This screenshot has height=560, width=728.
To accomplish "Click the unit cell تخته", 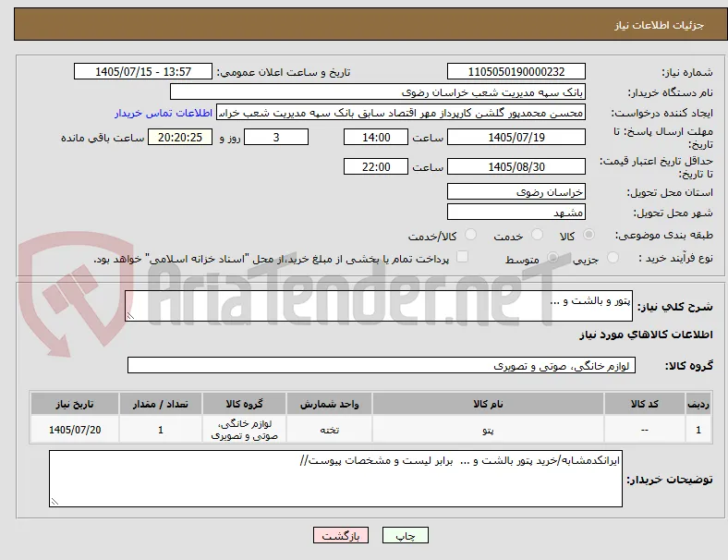I will (329, 430).
